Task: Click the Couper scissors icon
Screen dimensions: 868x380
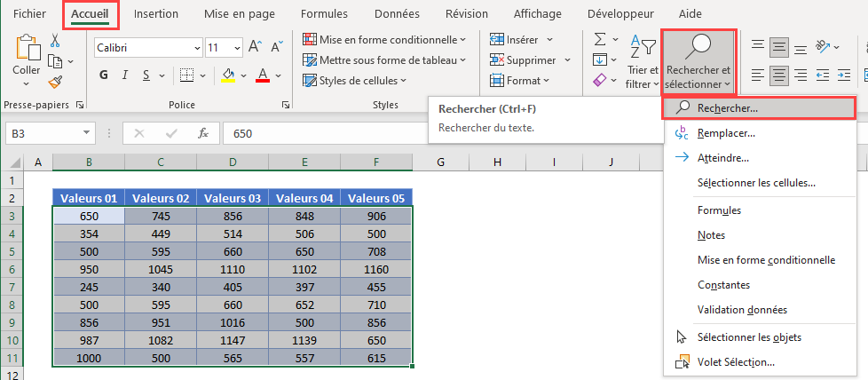Action: (55, 41)
